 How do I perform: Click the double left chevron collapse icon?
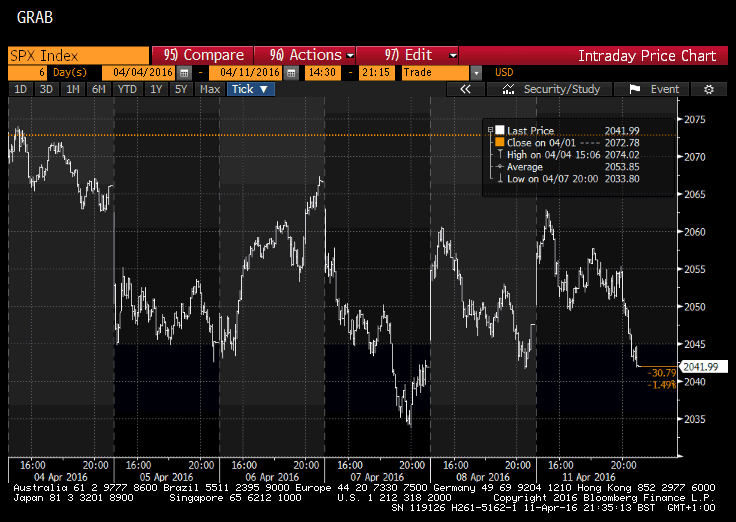[x=465, y=89]
